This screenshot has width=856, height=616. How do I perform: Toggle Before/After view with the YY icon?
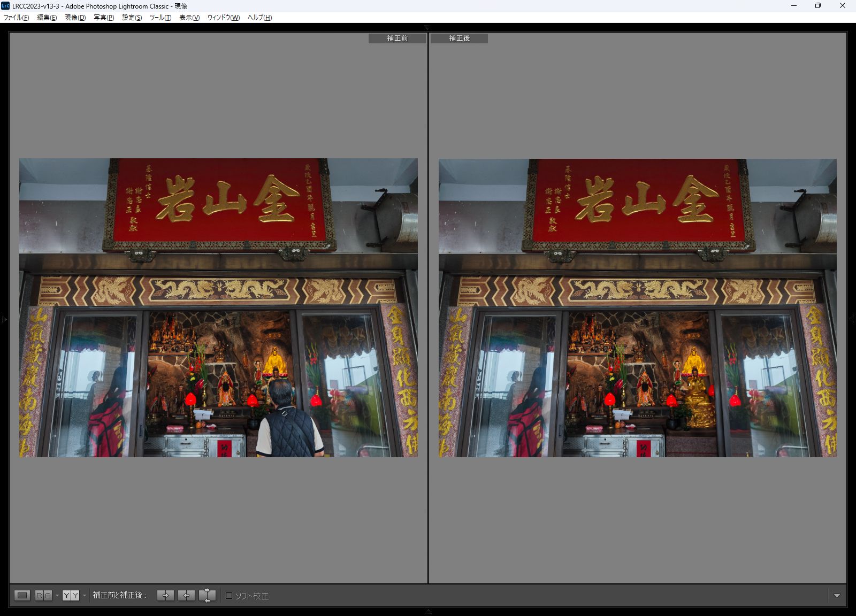71,595
